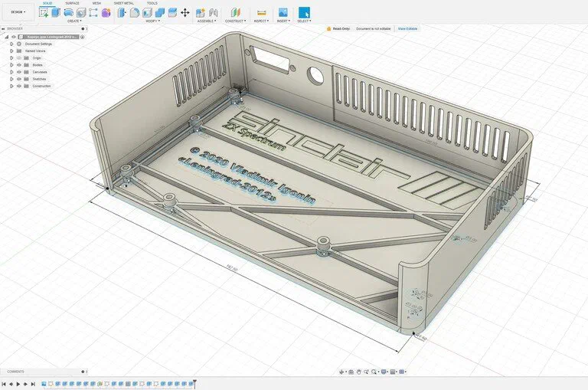Toggle visibility of the root component
The width and height of the screenshot is (588, 390).
[x=14, y=37]
